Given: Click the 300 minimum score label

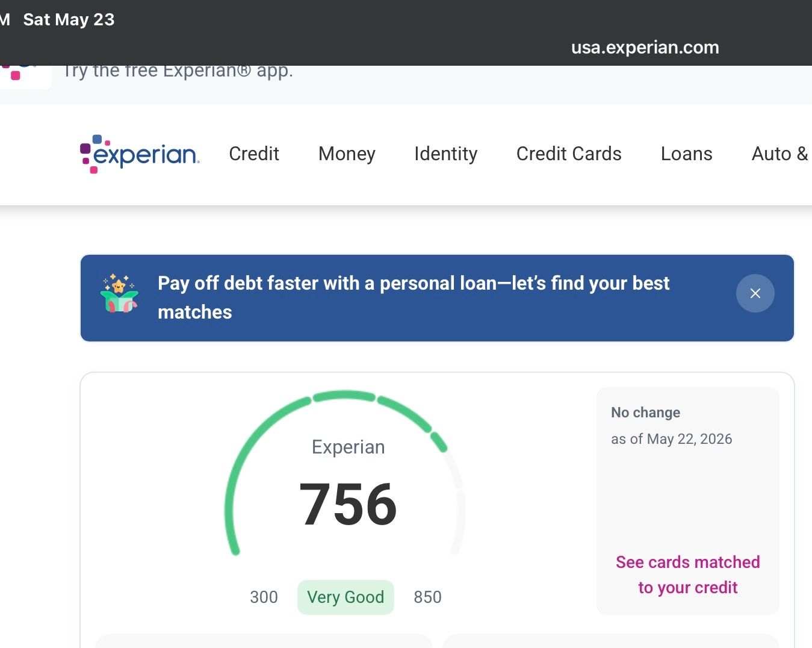Looking at the screenshot, I should [264, 597].
